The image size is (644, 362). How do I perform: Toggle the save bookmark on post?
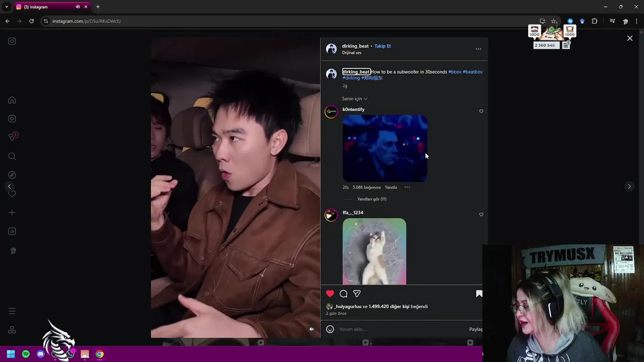pyautogui.click(x=479, y=294)
